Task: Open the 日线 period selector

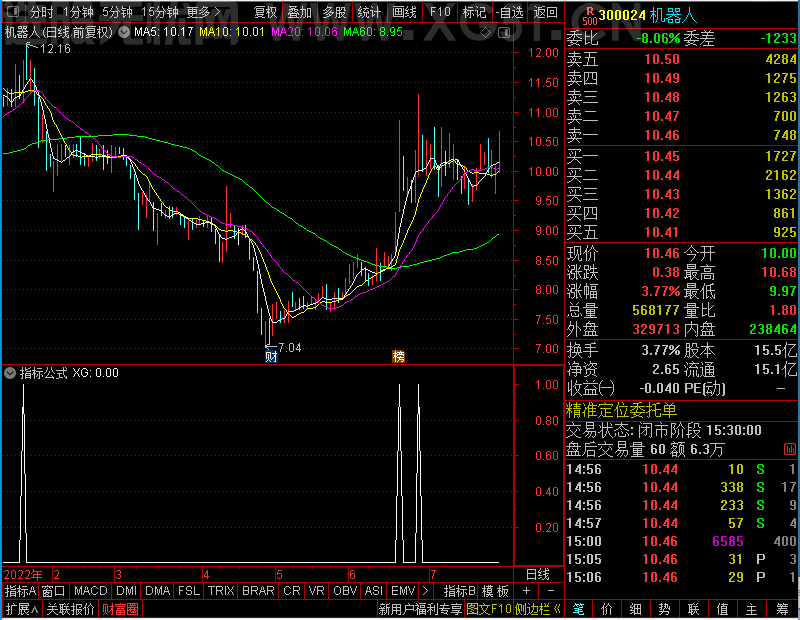Action: [x=538, y=575]
